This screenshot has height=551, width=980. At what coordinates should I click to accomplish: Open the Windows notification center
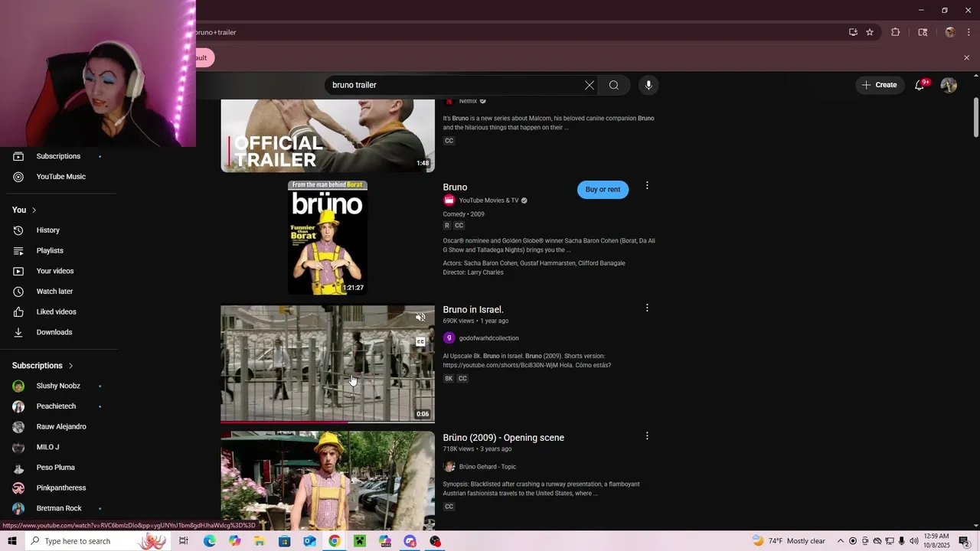tap(964, 541)
